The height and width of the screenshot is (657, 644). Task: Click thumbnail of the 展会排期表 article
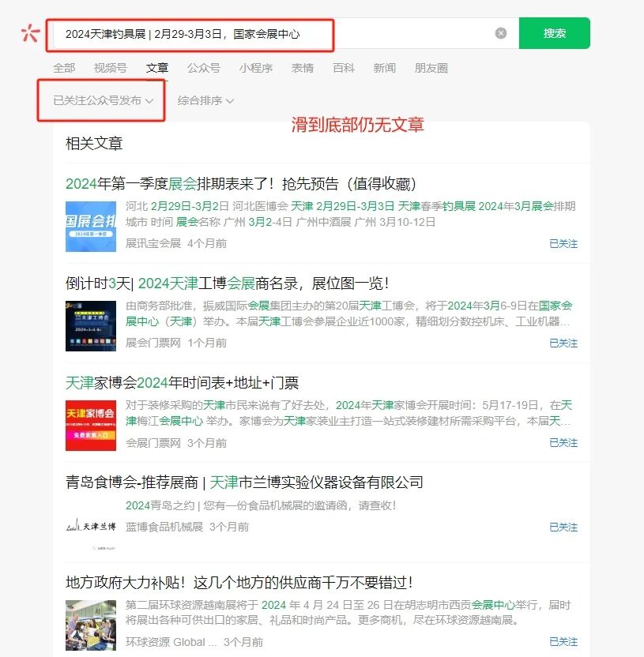[91, 227]
